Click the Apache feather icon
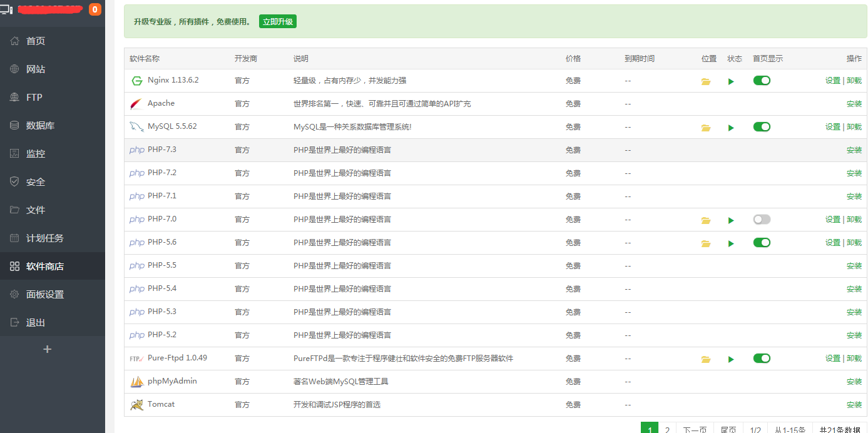Screen dimensions: 868x433 tap(136, 104)
